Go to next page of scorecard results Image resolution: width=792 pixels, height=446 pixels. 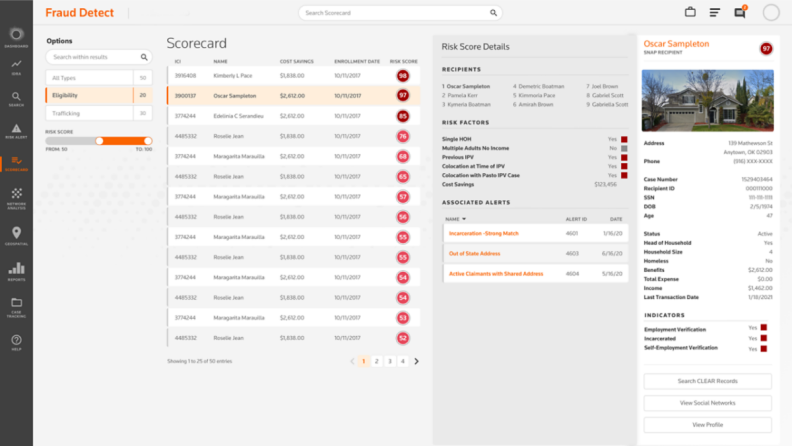point(417,361)
